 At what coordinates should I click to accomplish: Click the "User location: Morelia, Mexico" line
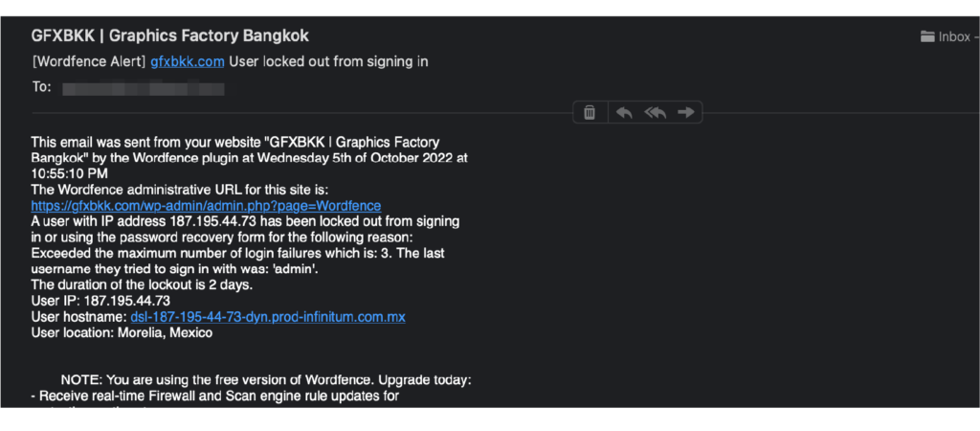(122, 333)
